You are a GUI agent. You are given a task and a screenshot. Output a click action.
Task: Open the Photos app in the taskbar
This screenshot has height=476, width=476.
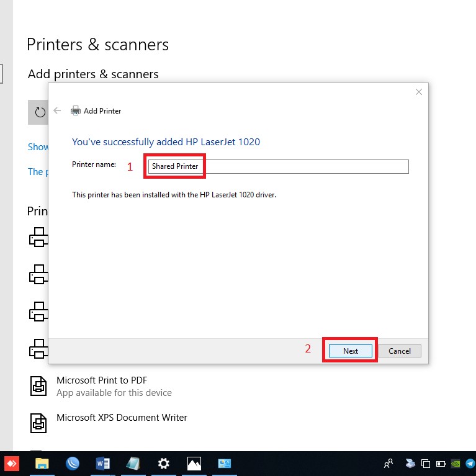(194, 463)
